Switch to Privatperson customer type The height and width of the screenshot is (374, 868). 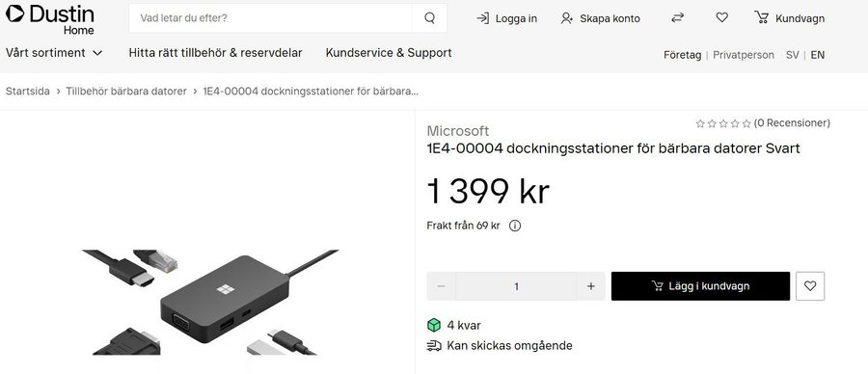[744, 55]
